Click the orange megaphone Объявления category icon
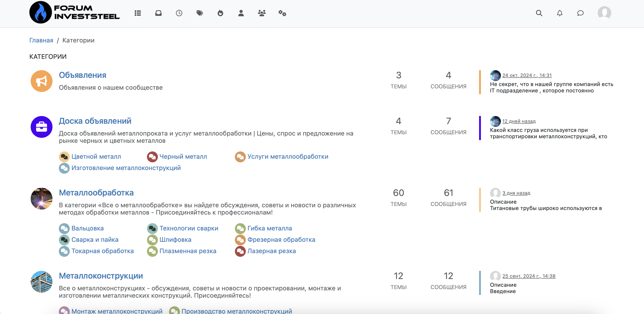The image size is (644, 314). point(42,81)
